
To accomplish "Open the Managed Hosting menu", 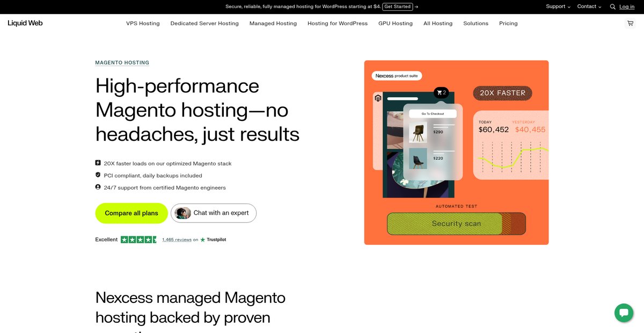I will tap(273, 23).
